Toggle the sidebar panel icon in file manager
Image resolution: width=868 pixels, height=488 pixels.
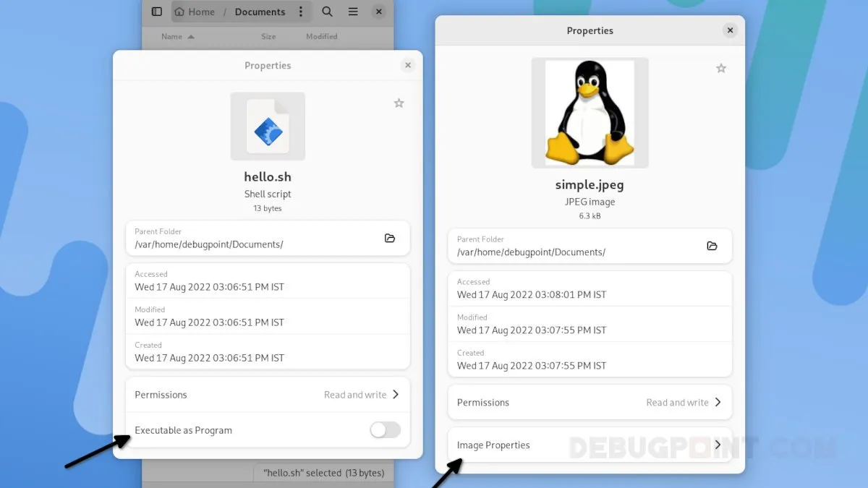(156, 12)
